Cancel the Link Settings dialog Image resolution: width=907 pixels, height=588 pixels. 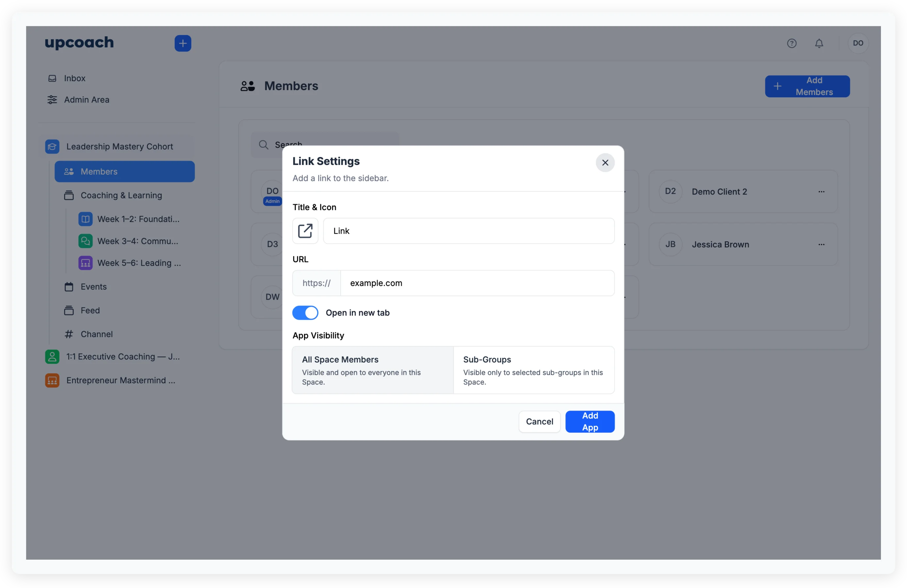coord(539,421)
